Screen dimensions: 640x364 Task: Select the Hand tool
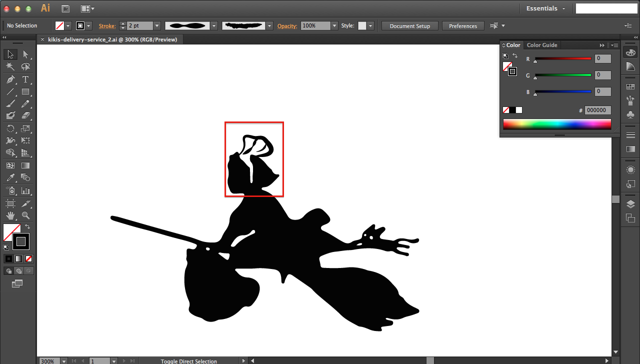pyautogui.click(x=10, y=215)
